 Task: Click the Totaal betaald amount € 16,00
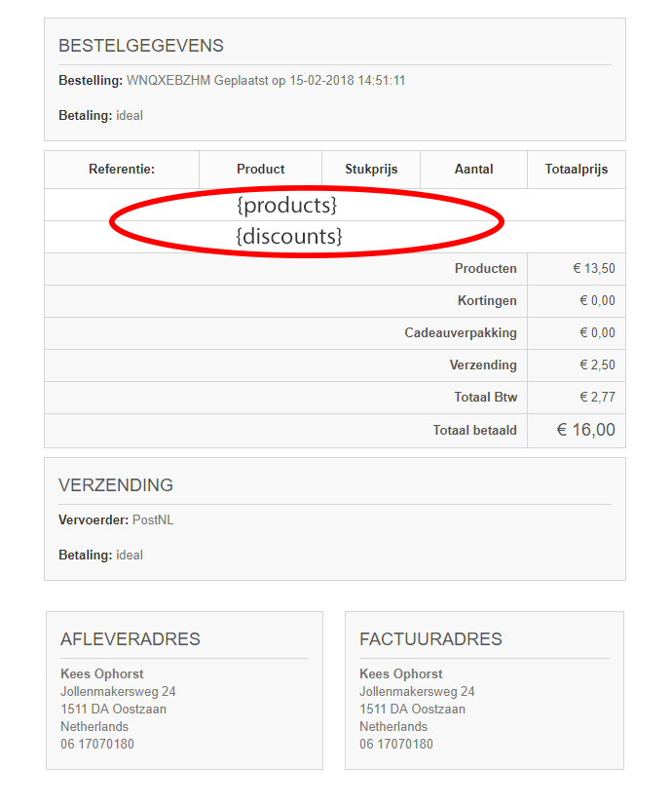(585, 430)
